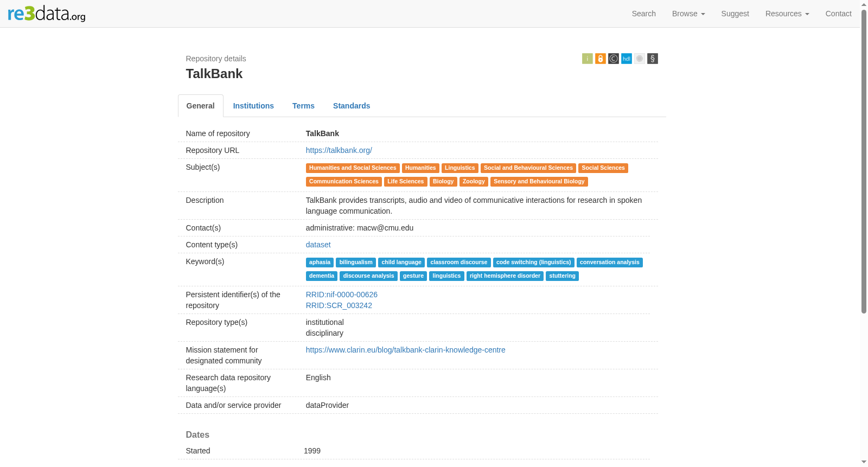868x467 pixels.
Task: Select the discourse analysis keyword tag
Action: tap(369, 276)
